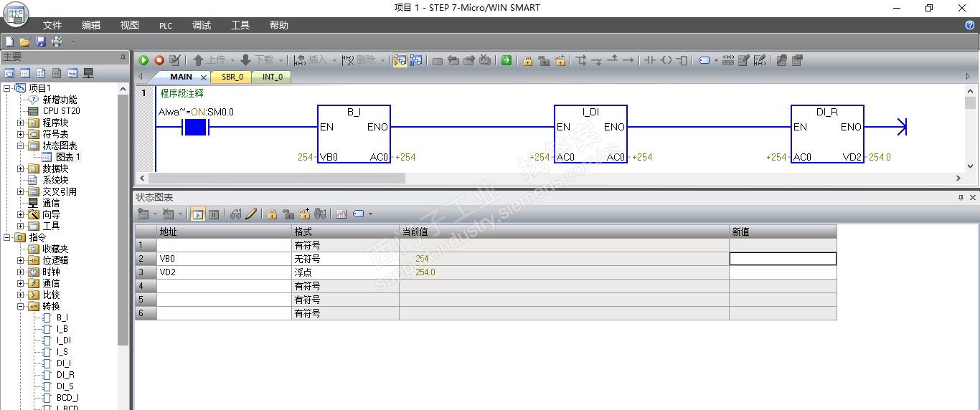
Task: Open the trend view chart icon
Action: [x=341, y=214]
